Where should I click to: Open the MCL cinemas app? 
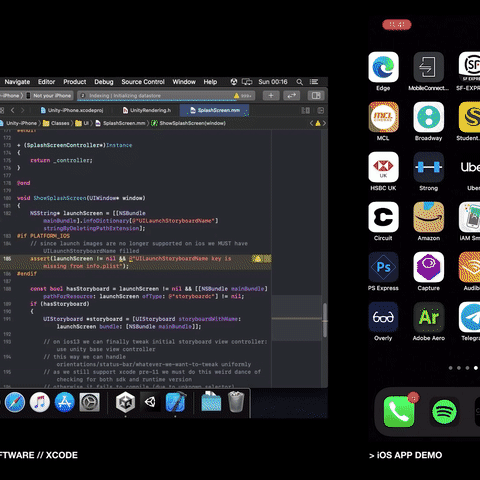point(383,117)
